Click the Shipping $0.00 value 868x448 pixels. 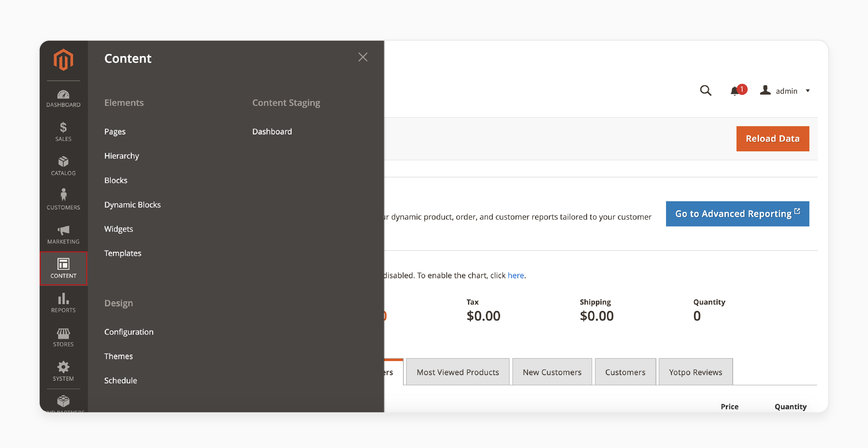[597, 316]
